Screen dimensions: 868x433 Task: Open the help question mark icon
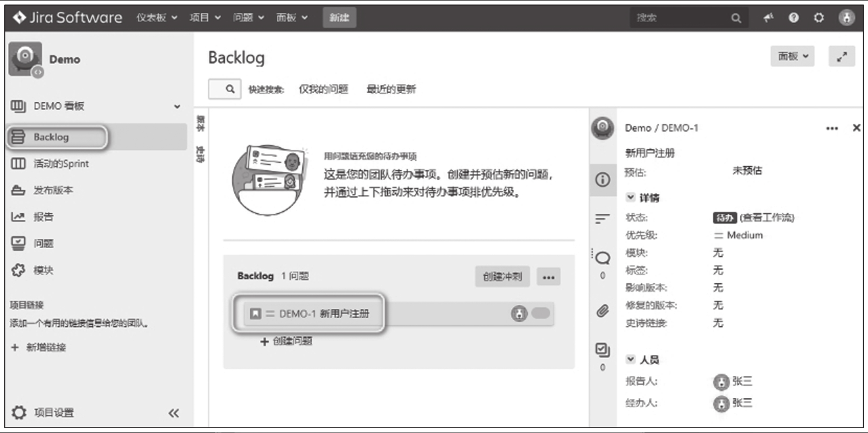(x=794, y=18)
